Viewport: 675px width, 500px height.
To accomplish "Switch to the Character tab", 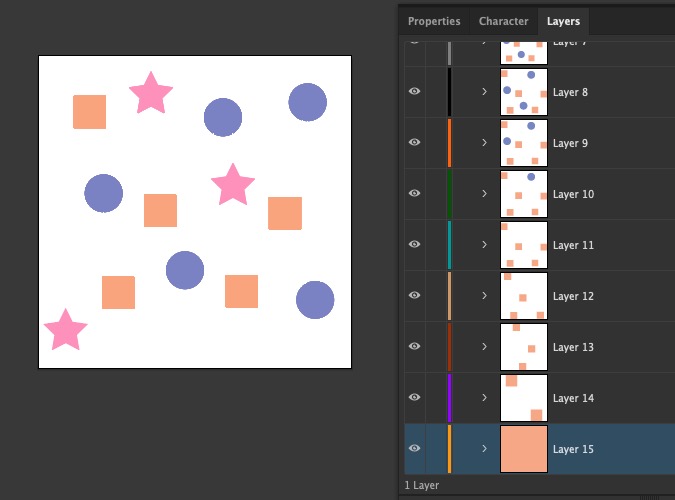I will [503, 21].
